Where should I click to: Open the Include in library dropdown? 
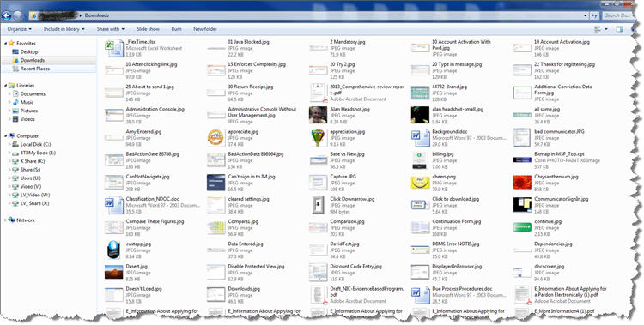pyautogui.click(x=64, y=29)
